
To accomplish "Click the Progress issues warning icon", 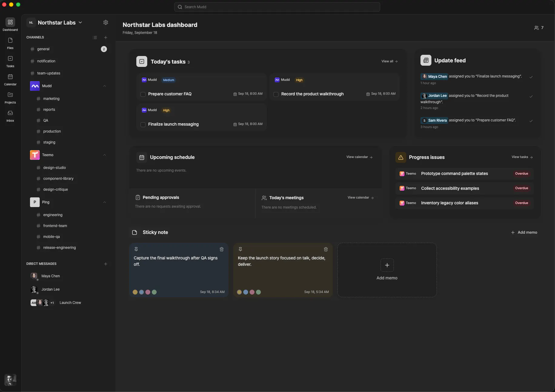I will (401, 157).
